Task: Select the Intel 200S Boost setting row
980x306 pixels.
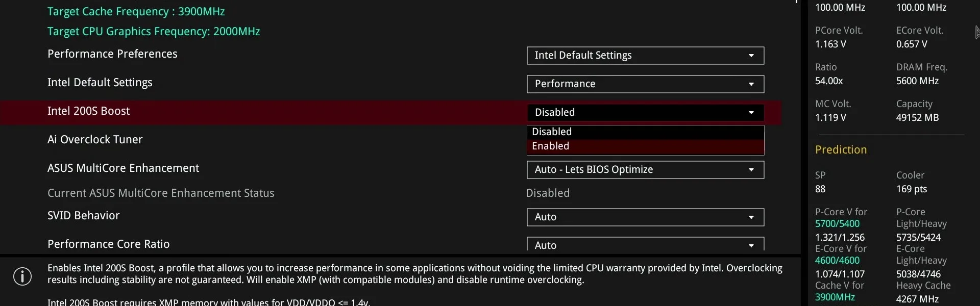Action: tap(390, 113)
